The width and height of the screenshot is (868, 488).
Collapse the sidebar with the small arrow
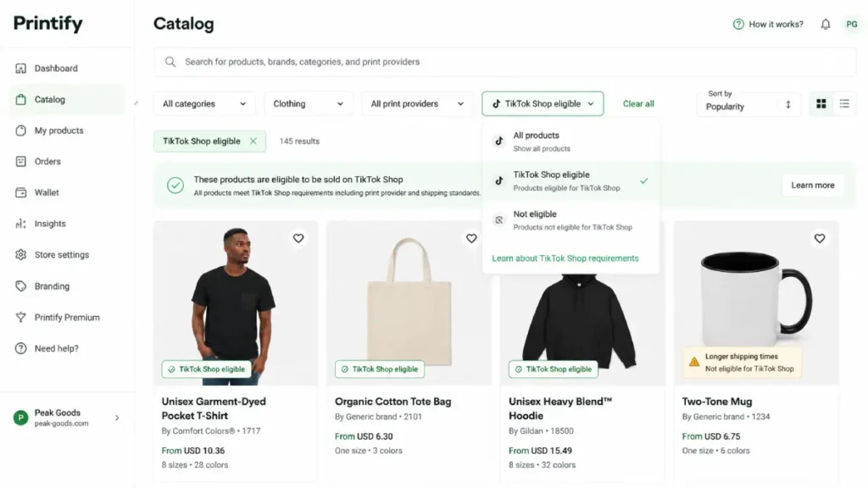136,103
